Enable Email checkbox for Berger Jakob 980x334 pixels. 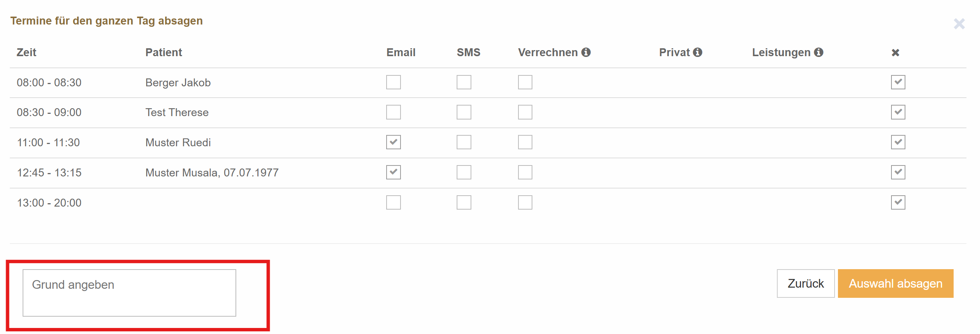(393, 82)
